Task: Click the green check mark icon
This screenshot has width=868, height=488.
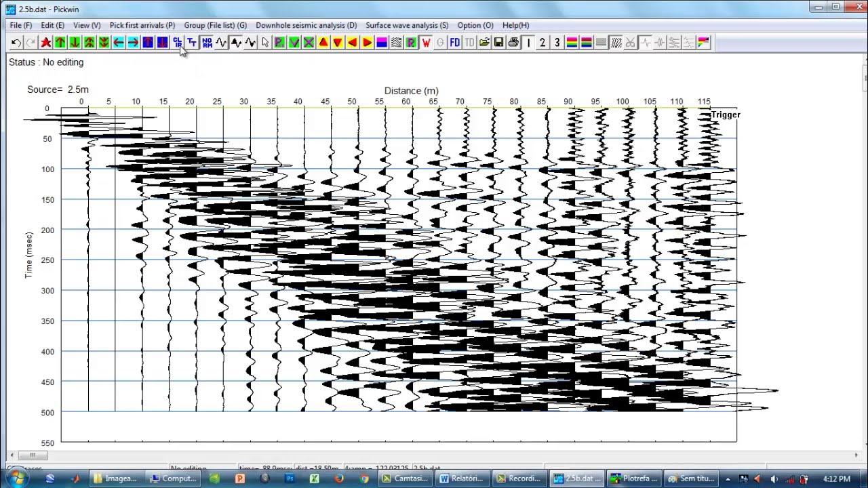Action: (294, 43)
